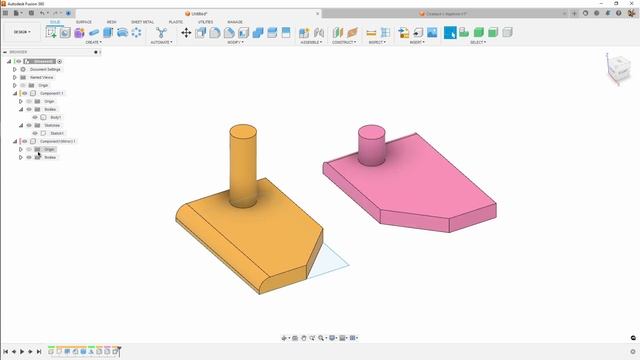Screen dimensions: 640x360
Task: Select the Press Pull tool
Action: pos(200,33)
